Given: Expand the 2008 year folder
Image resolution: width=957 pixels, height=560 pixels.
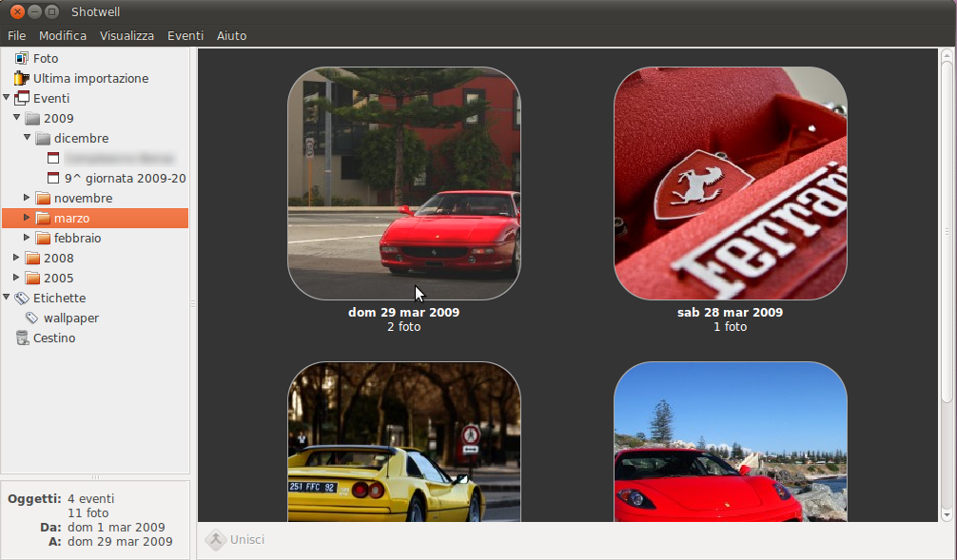Looking at the screenshot, I should point(16,258).
